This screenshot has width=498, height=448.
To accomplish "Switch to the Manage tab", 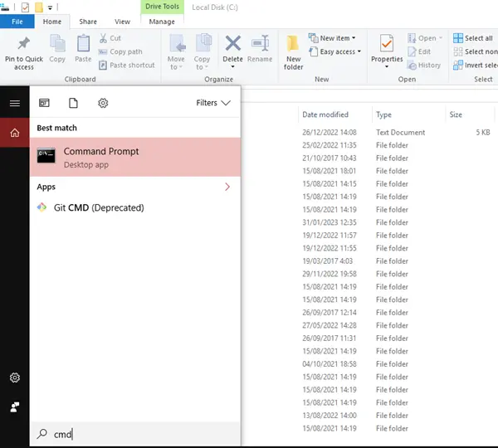I will click(162, 22).
